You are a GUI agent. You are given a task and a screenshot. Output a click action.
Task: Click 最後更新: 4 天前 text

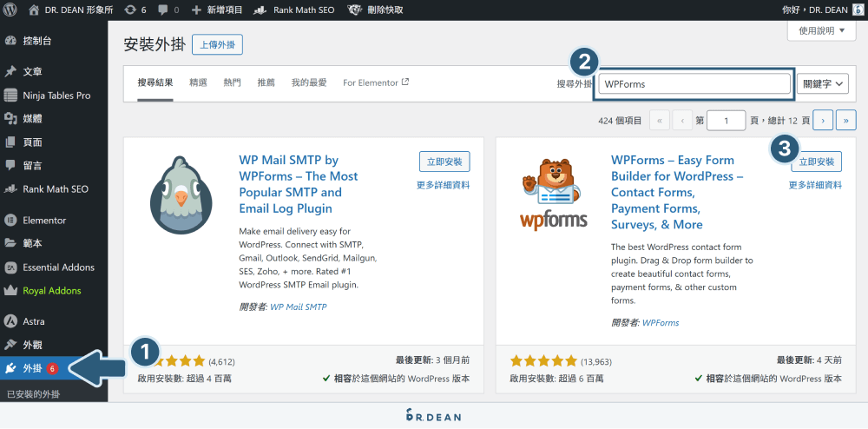tap(809, 360)
